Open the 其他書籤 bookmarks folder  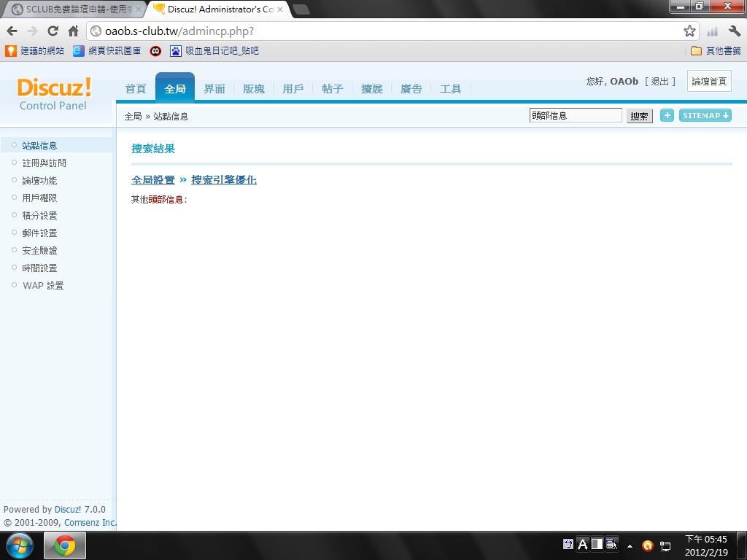click(716, 51)
